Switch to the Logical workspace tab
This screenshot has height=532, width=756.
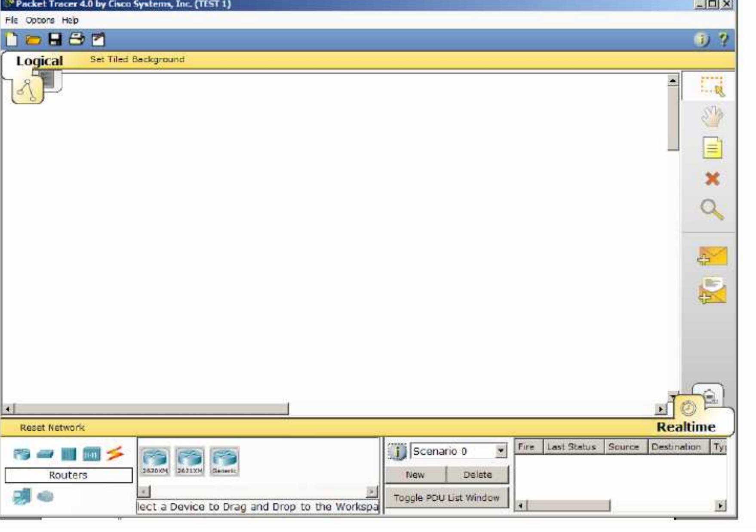(39, 61)
